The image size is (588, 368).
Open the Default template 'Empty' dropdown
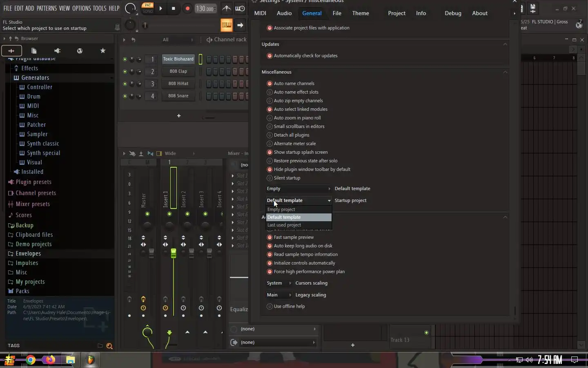pos(298,188)
